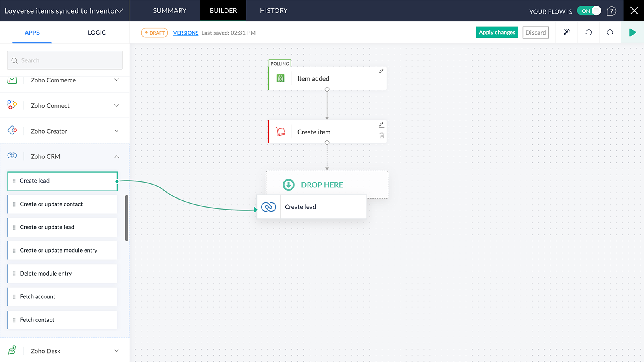Image resolution: width=644 pixels, height=362 pixels.
Task: Edit the Item added trigger with its pencil icon
Action: click(x=381, y=71)
